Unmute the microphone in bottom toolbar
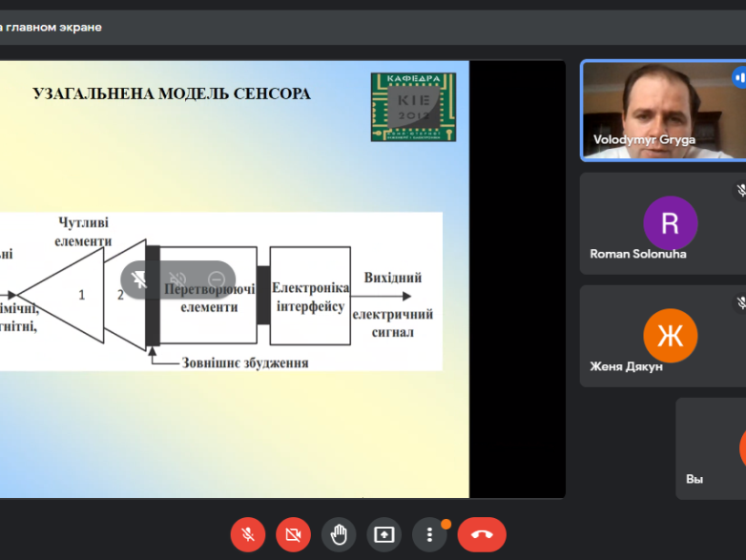Screen dimensions: 746x560 click(x=247, y=534)
